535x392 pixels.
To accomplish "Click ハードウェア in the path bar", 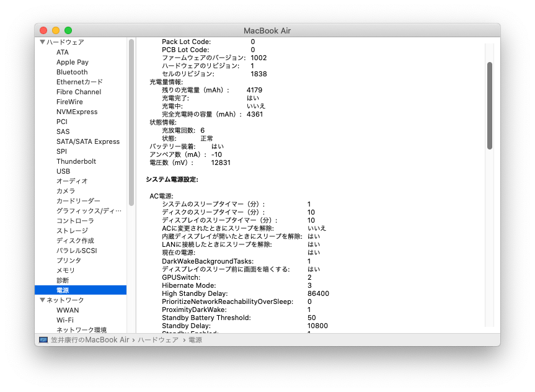I will 158,340.
